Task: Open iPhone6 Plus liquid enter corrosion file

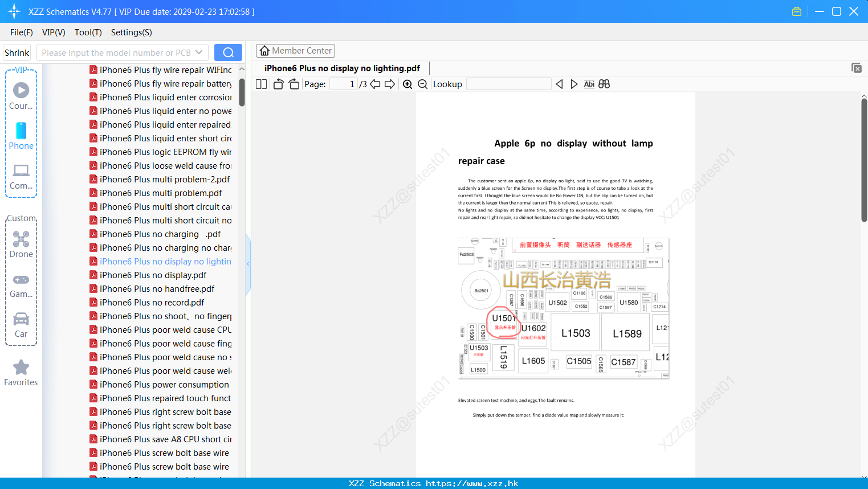Action: coord(161,97)
